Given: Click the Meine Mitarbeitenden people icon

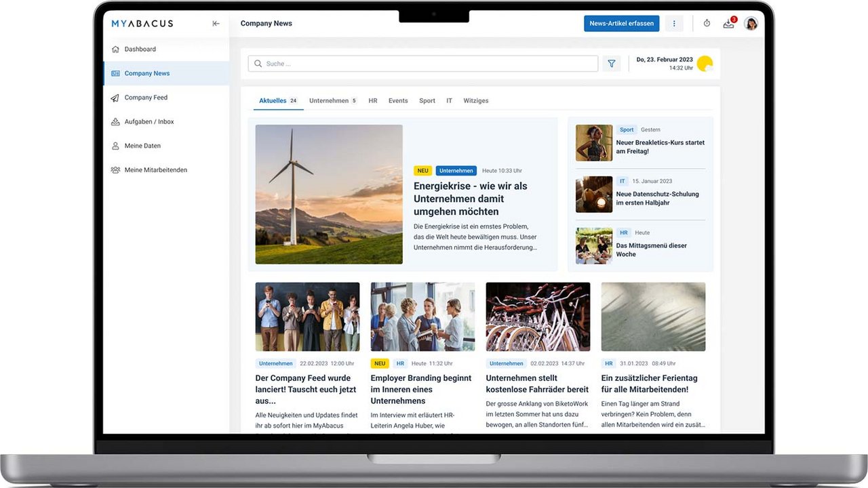Looking at the screenshot, I should (x=115, y=170).
